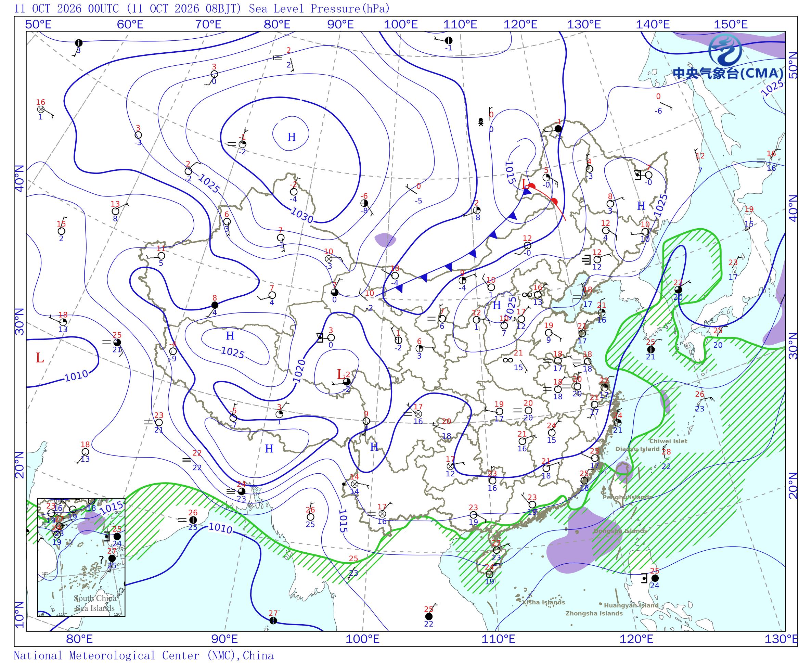Click the 'Chiwei Islet' label
Viewport: 812px width, 667px height.
click(x=668, y=441)
